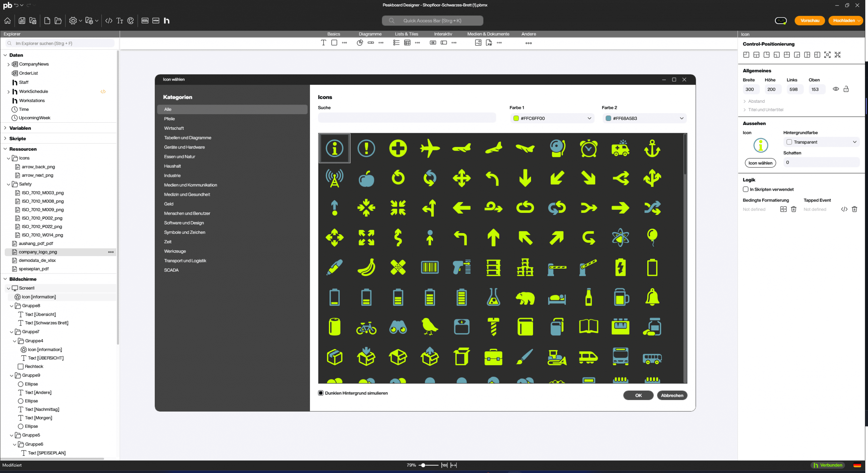Open the color palette tool
This screenshot has height=473, width=868.
pyautogui.click(x=130, y=21)
